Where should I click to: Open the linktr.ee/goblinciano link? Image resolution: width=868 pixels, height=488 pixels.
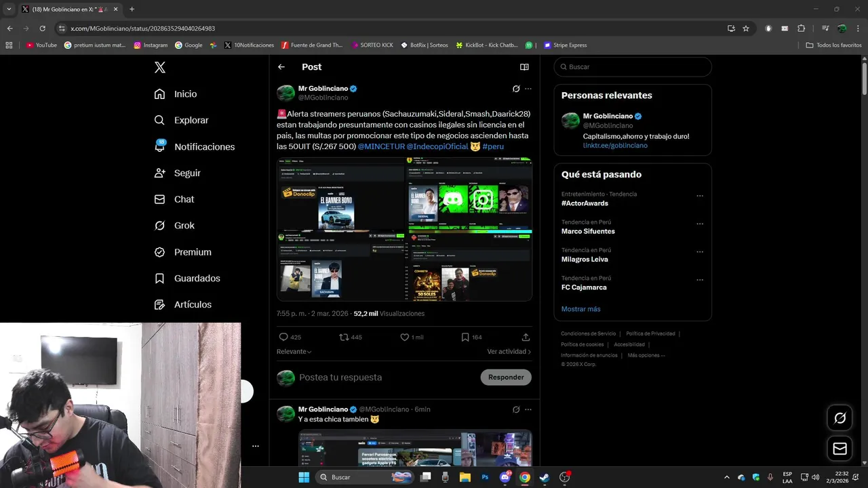615,146
